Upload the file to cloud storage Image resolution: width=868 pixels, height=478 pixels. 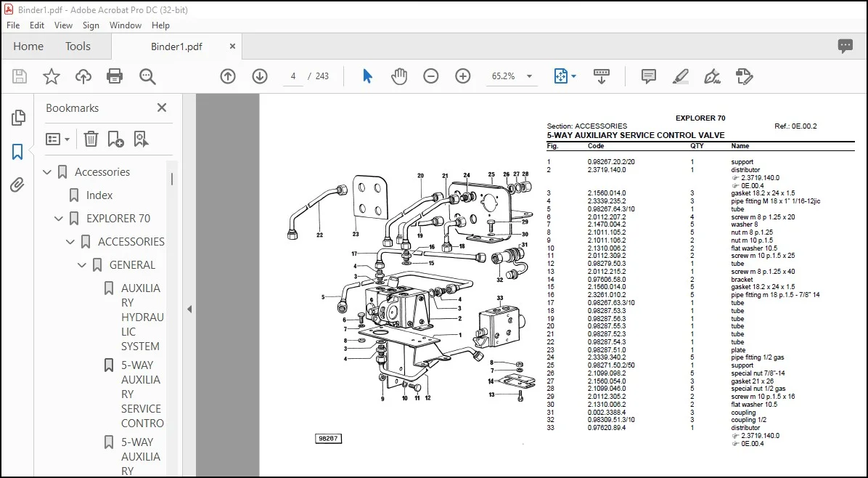click(83, 76)
